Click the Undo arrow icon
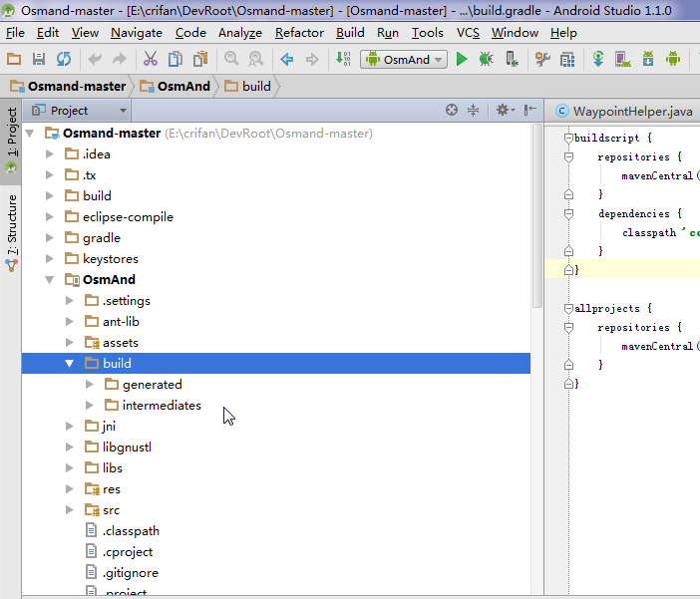700x599 pixels. 95,59
